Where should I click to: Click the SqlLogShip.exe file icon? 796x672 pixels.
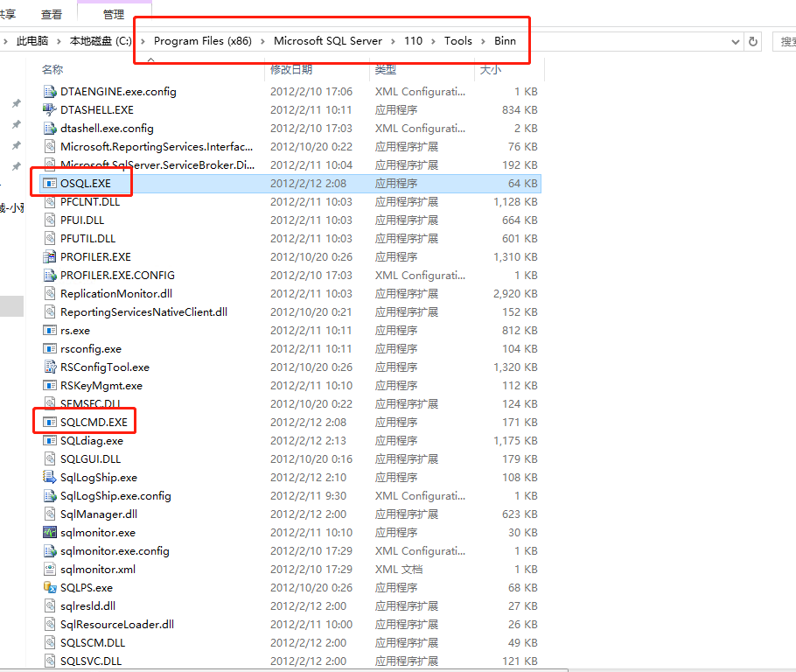50,477
